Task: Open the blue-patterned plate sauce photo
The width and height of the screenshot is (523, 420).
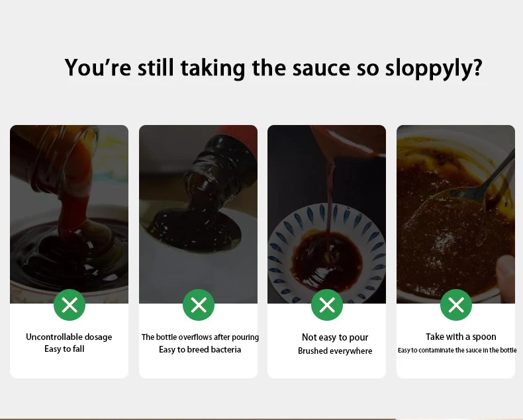Action: coord(326,214)
